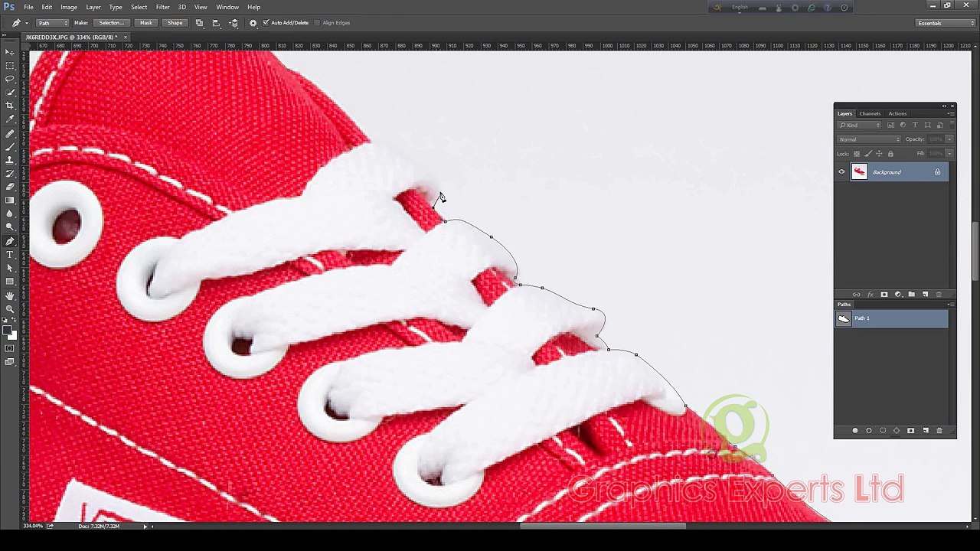Toggle adjustment layer filter

[x=903, y=125]
